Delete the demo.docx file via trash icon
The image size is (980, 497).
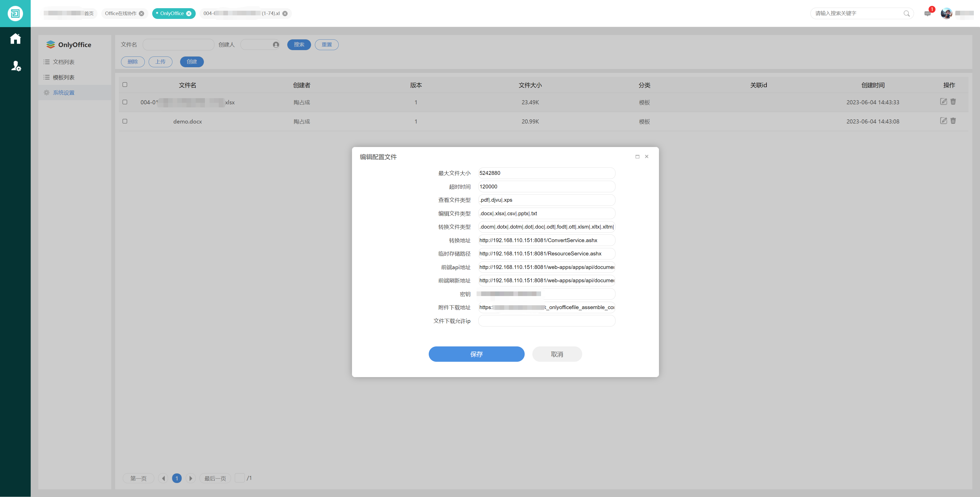[x=953, y=121]
